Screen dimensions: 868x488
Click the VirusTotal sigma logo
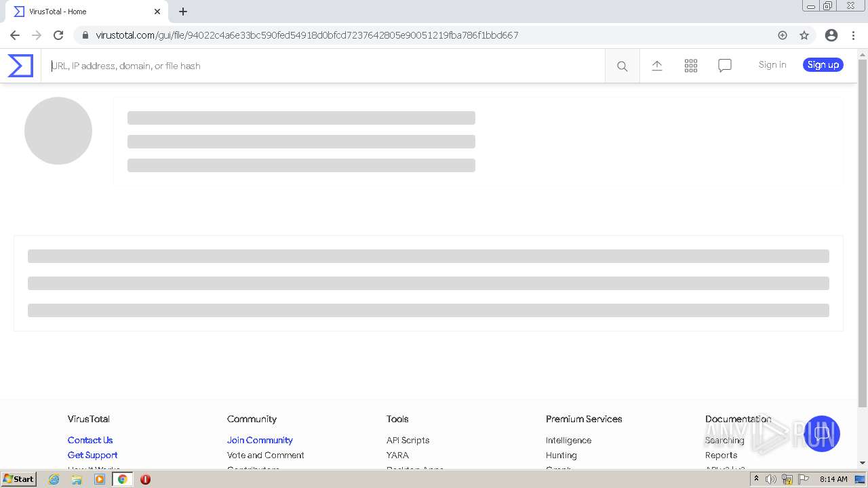[20, 66]
